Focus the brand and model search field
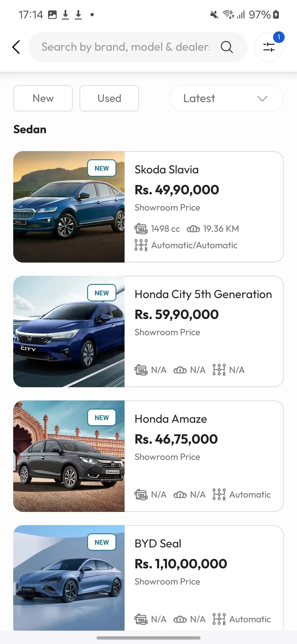Image resolution: width=297 pixels, height=644 pixels. [x=125, y=47]
